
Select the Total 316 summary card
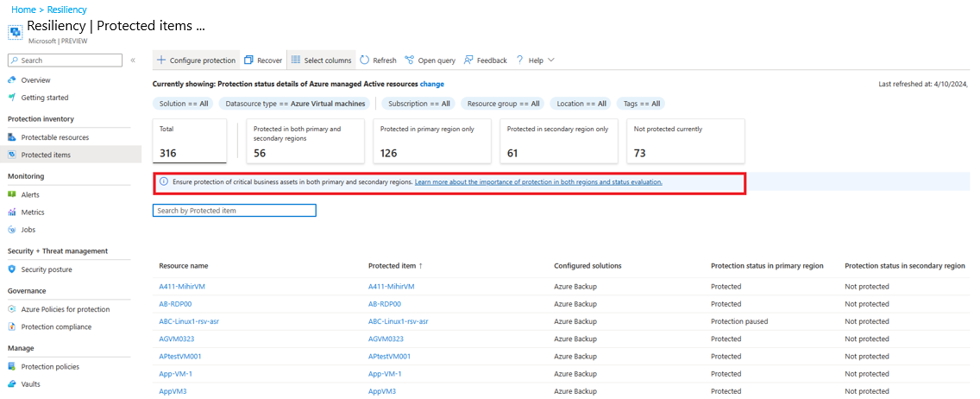[190, 141]
